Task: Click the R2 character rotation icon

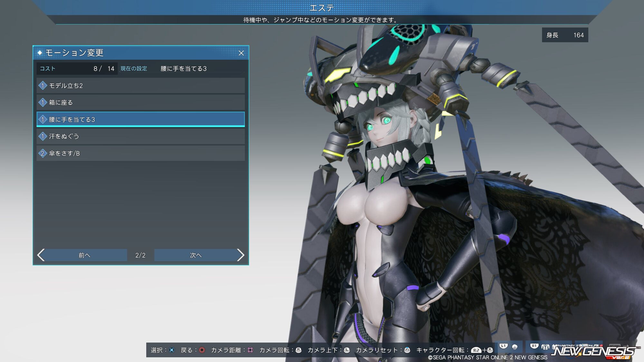Action: pyautogui.click(x=476, y=350)
